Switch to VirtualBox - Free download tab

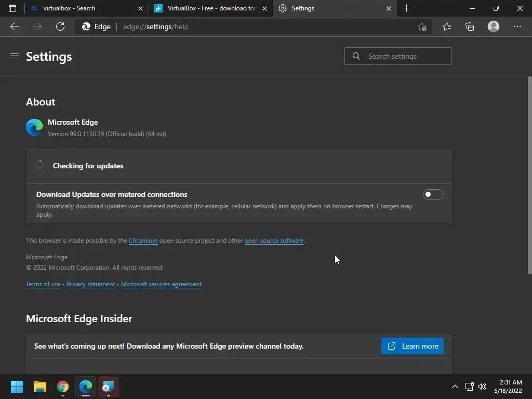pos(210,8)
